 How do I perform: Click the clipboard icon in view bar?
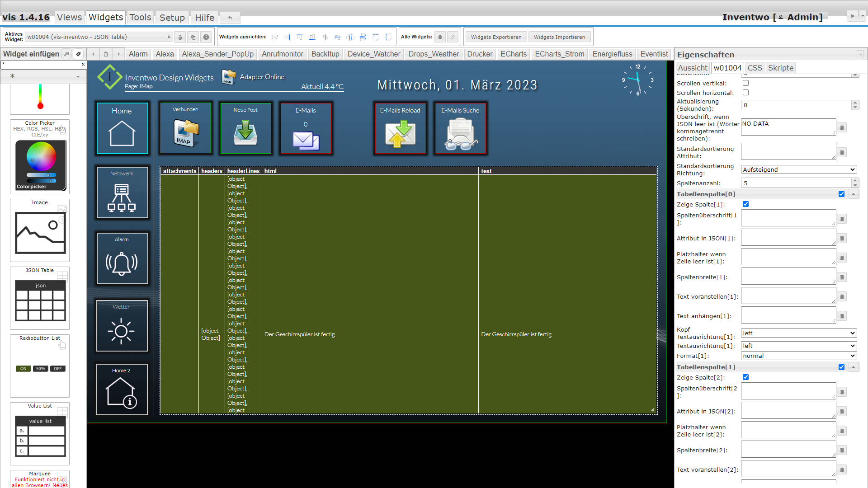[x=106, y=54]
